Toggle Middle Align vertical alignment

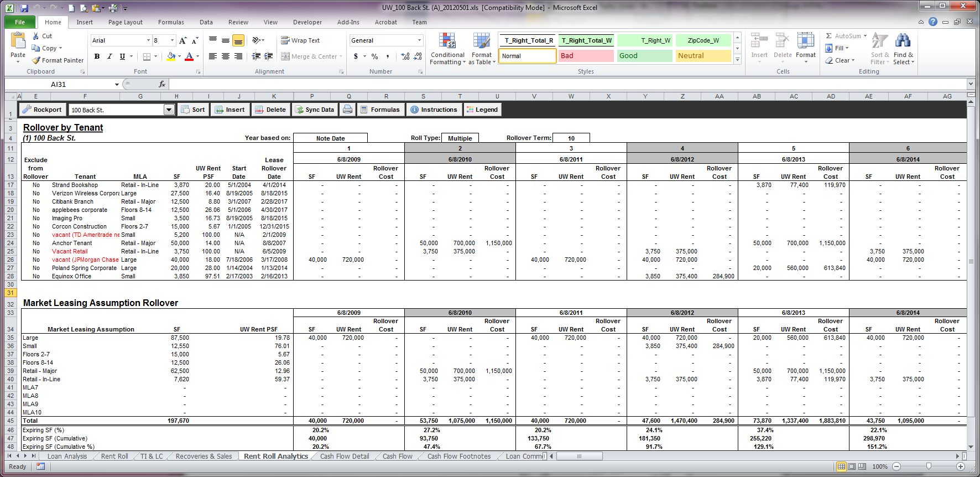226,40
